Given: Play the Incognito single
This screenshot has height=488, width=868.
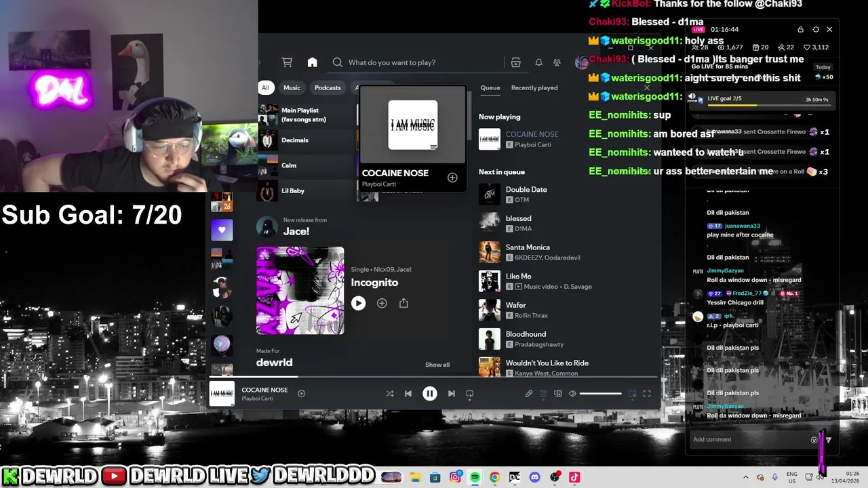Looking at the screenshot, I should 358,304.
